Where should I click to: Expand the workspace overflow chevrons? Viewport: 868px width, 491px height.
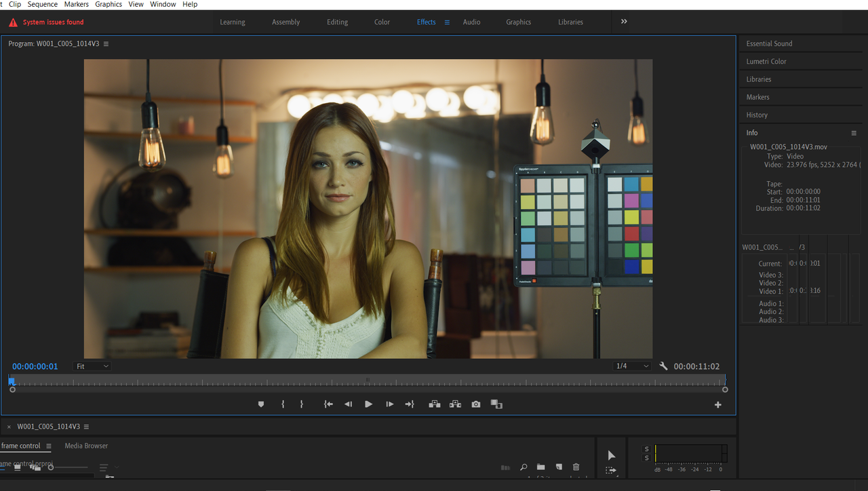coord(624,22)
